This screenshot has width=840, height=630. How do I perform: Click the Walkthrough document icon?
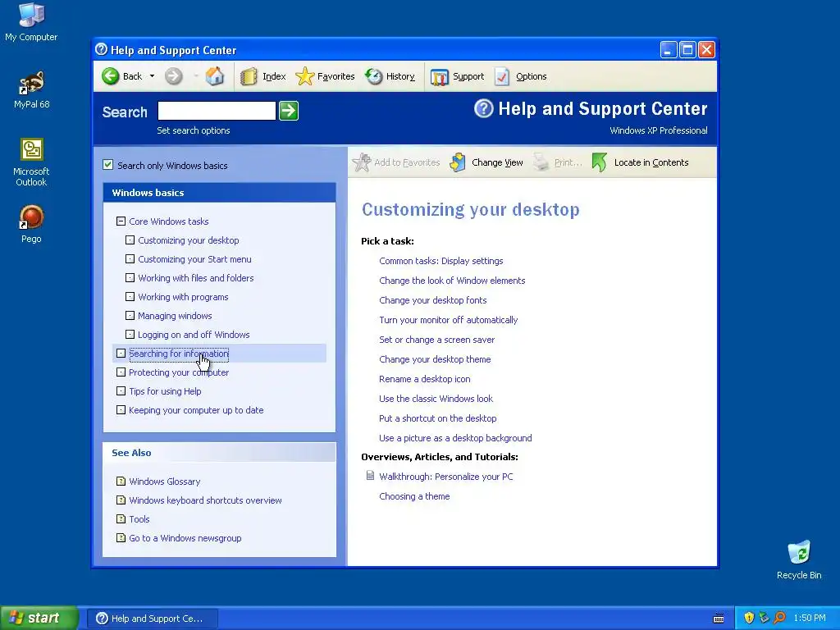(370, 476)
